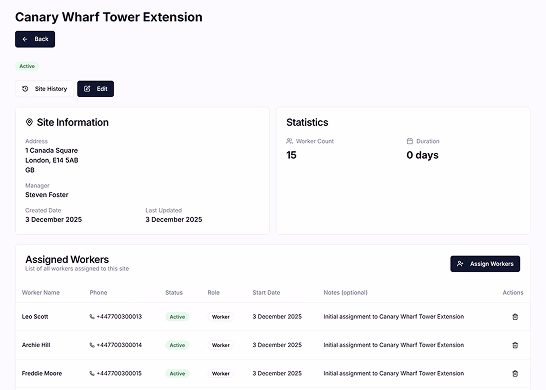The image size is (546, 390).
Task: Click worker name Leo Scott
Action: tap(35, 317)
